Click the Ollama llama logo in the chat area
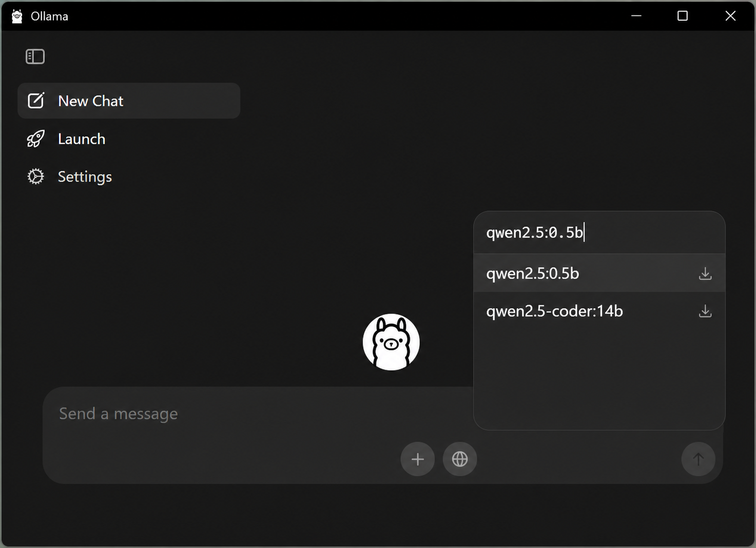Image resolution: width=756 pixels, height=548 pixels. point(391,342)
